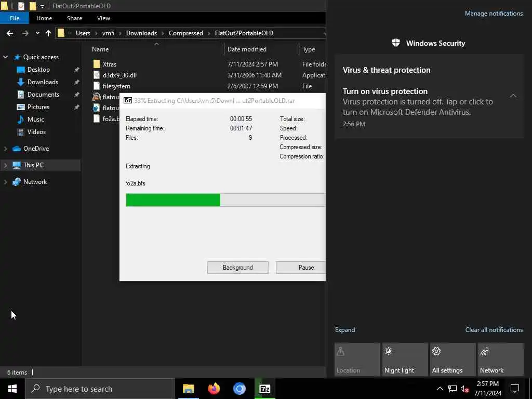Click the muted volume tray icon
This screenshot has height=399, width=532.
pyautogui.click(x=464, y=389)
